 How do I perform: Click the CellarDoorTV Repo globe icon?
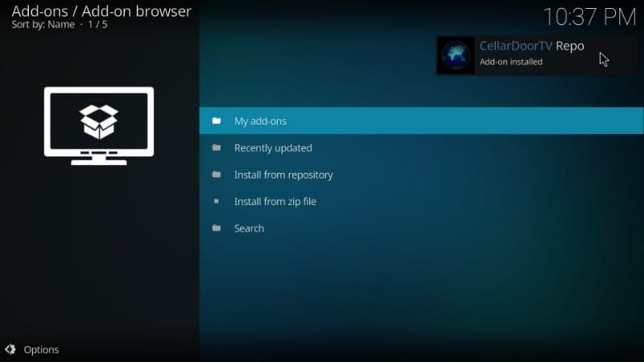coord(456,56)
